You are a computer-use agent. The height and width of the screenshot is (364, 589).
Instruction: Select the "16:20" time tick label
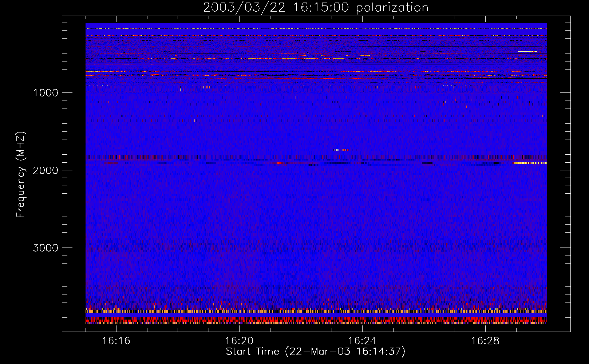tap(239, 341)
